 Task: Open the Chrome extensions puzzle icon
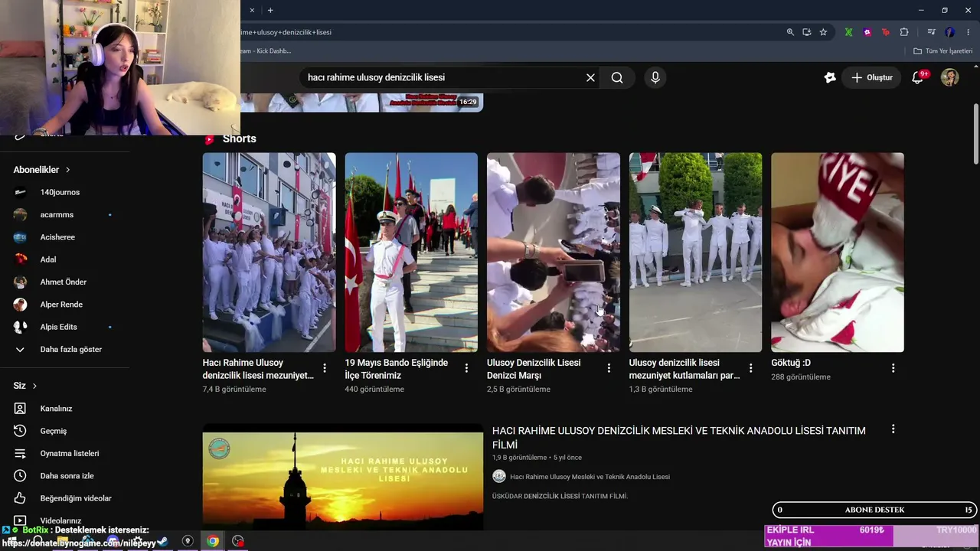[904, 32]
